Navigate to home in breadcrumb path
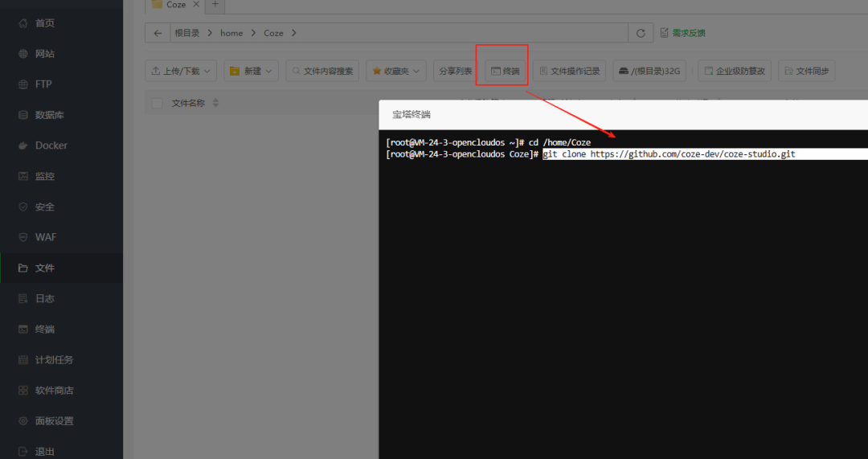This screenshot has width=868, height=459. click(231, 33)
